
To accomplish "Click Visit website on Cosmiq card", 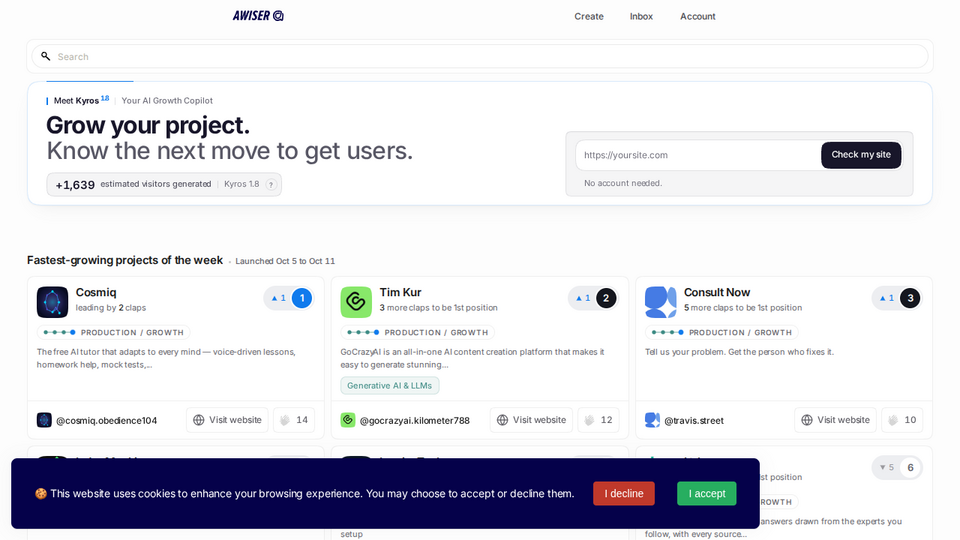I will pos(227,420).
